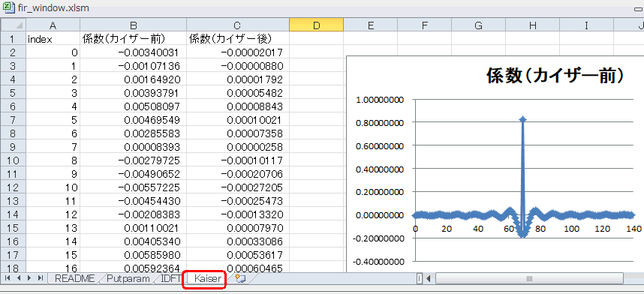Screen dimensions: 644x294
Task: Select column B header
Action: [133, 25]
